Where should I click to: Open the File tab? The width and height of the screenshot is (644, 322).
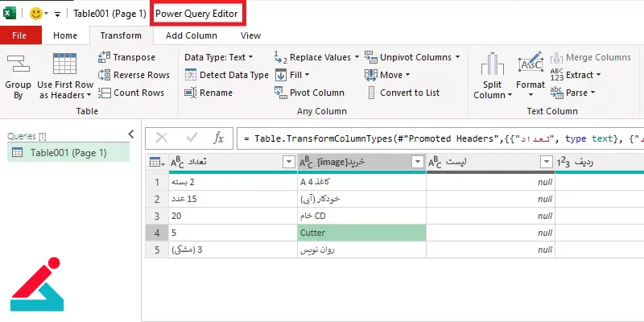(x=19, y=35)
